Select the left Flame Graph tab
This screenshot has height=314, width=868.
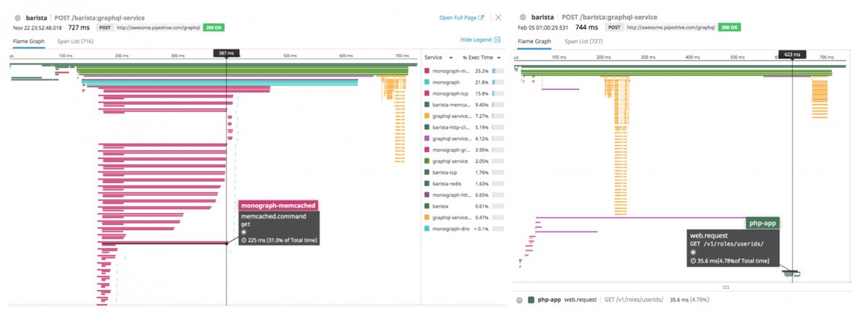(x=28, y=41)
